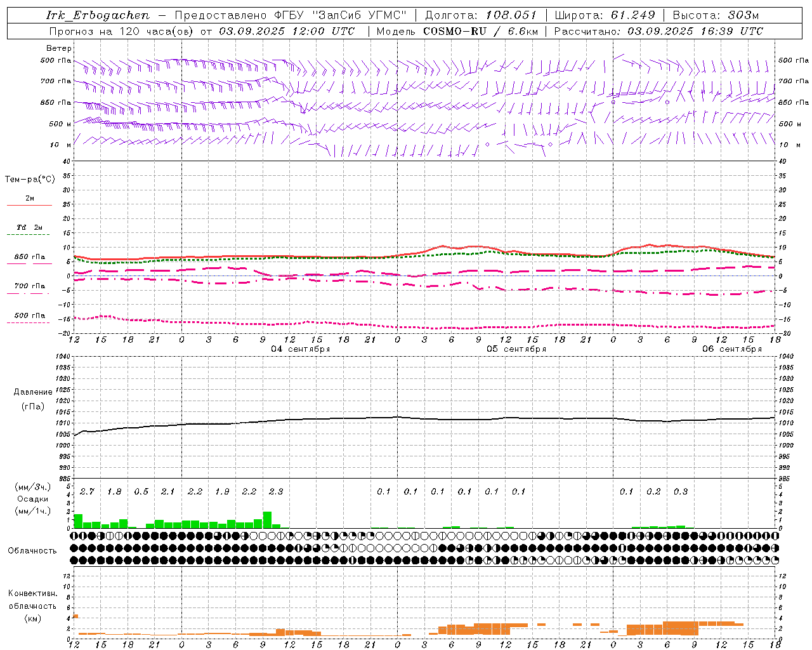Click the (гПа) unit under Давление
This screenshot has width=812, height=650.
[33, 406]
